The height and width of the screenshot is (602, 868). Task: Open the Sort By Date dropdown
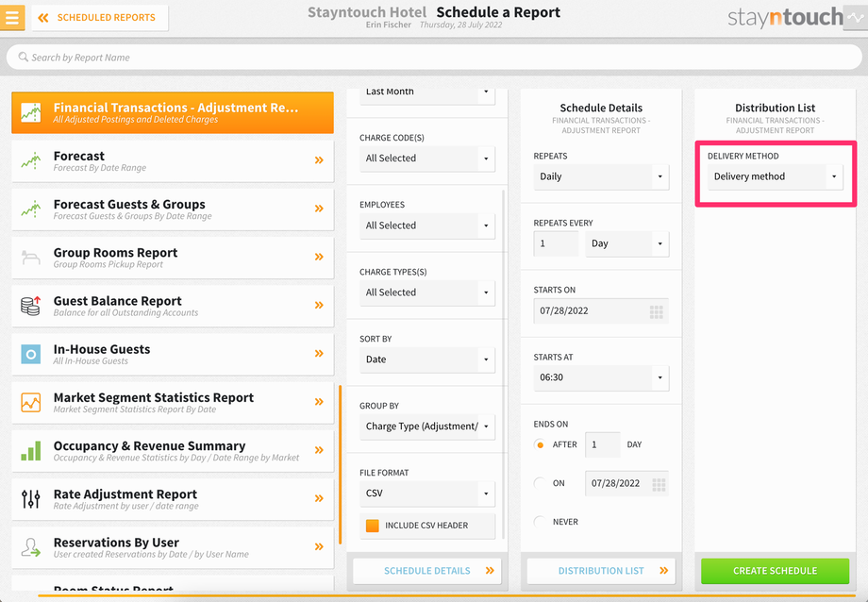427,360
